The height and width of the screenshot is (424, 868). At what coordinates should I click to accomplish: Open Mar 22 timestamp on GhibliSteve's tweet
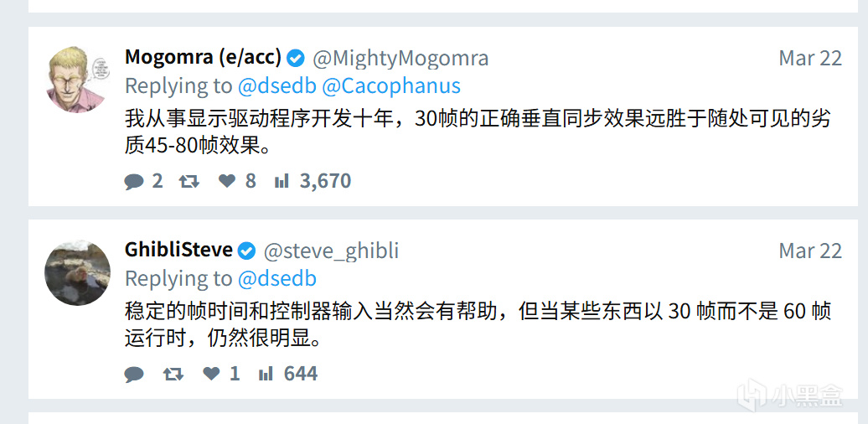pos(809,251)
